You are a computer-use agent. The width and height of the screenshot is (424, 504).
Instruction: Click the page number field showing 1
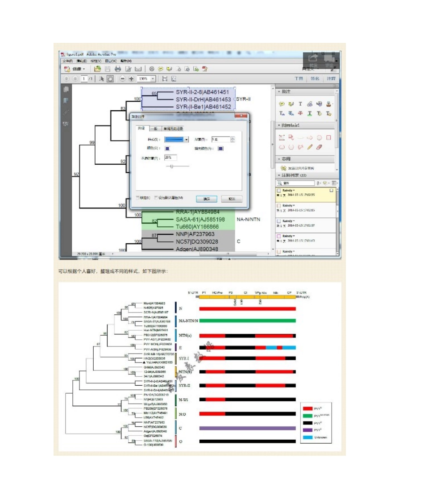click(x=84, y=79)
